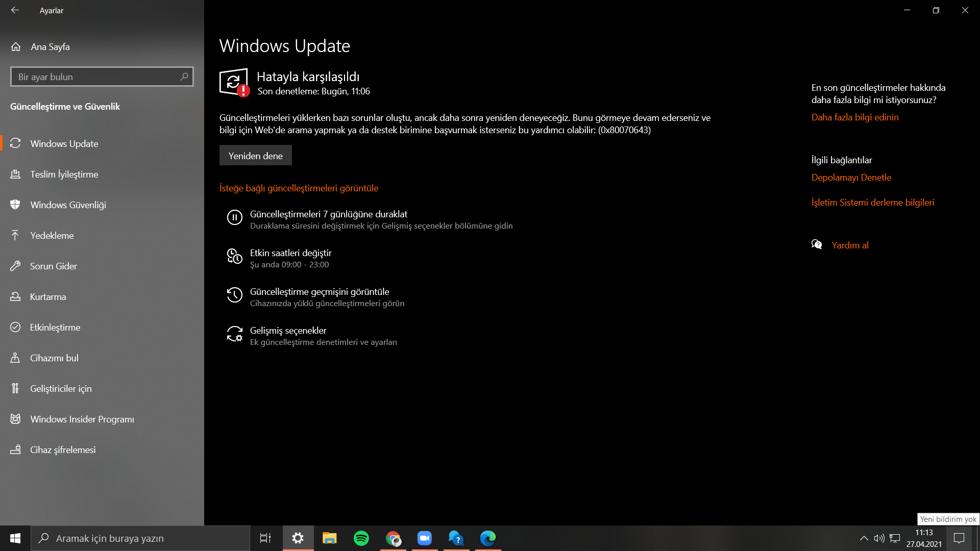This screenshot has width=980, height=551.
Task: Click the update history icon
Action: coord(234,295)
